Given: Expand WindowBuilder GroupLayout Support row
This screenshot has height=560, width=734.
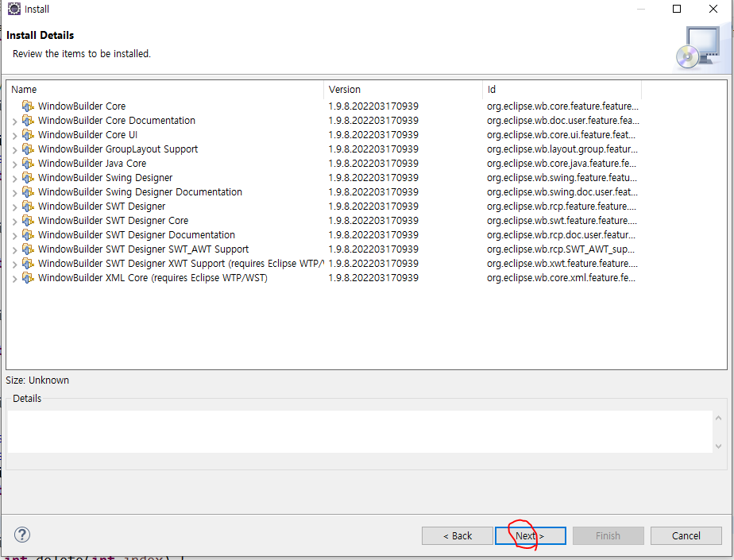Looking at the screenshot, I should click(14, 150).
